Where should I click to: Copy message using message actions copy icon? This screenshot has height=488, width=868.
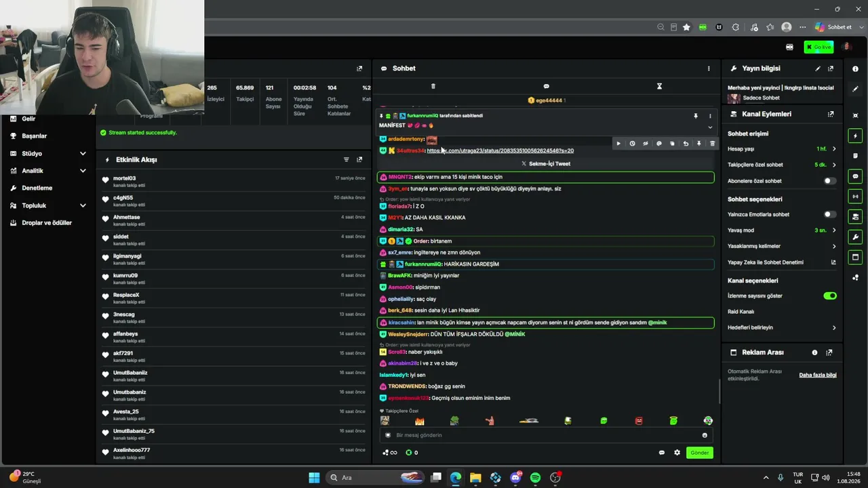point(672,144)
